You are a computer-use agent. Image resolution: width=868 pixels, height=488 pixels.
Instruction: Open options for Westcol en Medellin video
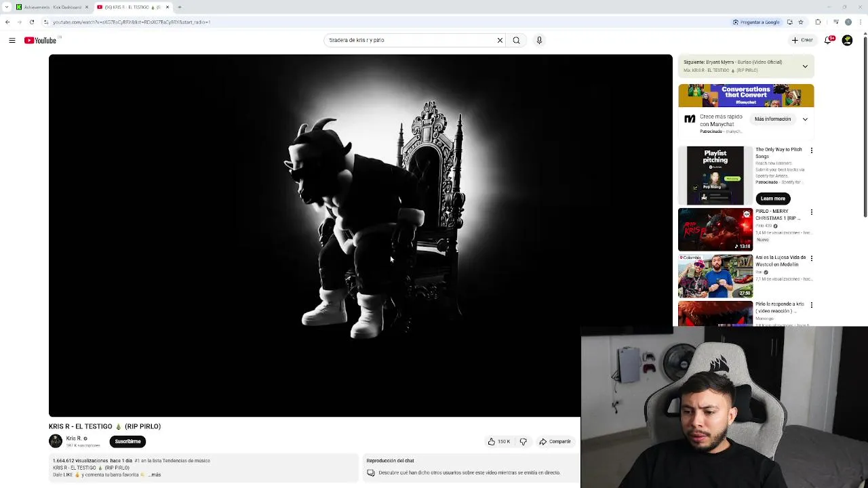812,259
